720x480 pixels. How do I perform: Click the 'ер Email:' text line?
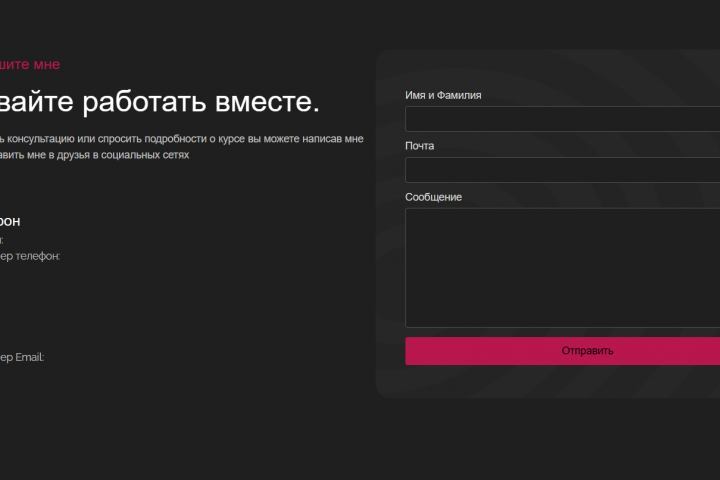click(22, 357)
